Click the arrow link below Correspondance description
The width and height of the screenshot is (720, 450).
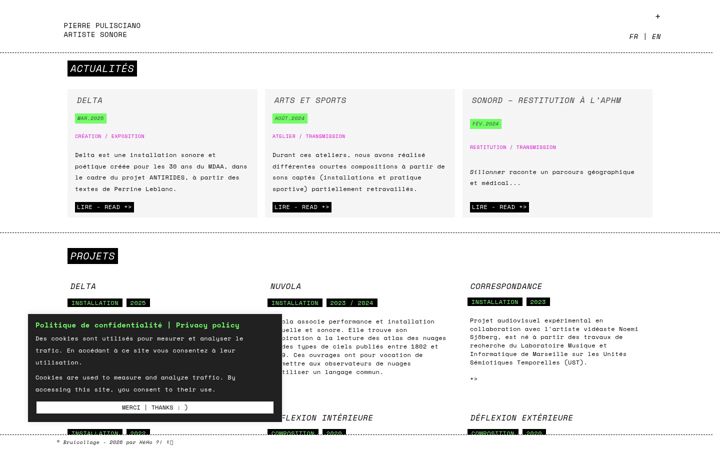tap(473, 379)
